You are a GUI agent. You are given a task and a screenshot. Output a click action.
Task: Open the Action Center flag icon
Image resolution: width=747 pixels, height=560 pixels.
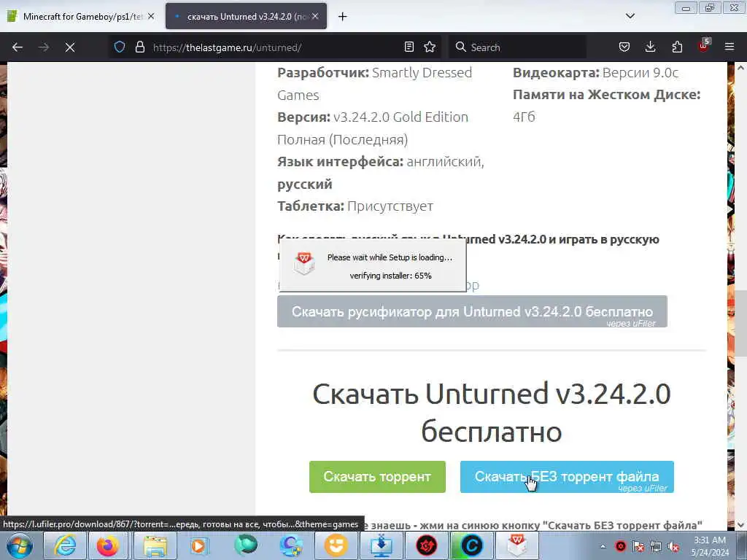coord(638,546)
